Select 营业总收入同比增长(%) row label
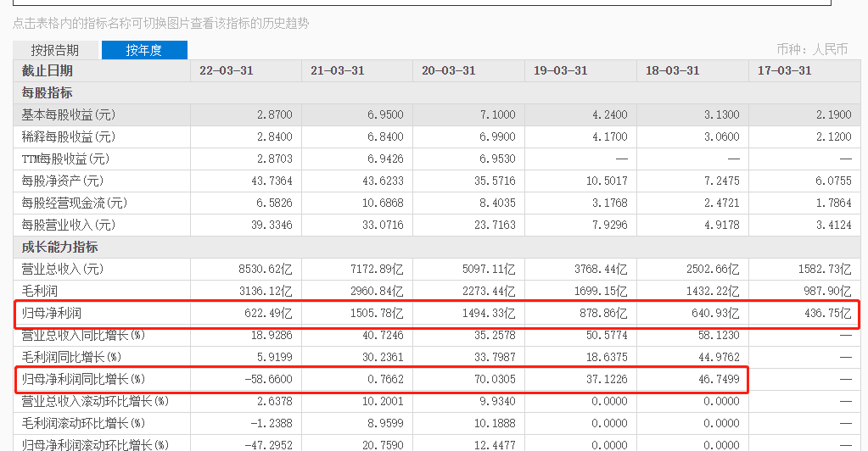The height and width of the screenshot is (451, 868). pos(83,336)
